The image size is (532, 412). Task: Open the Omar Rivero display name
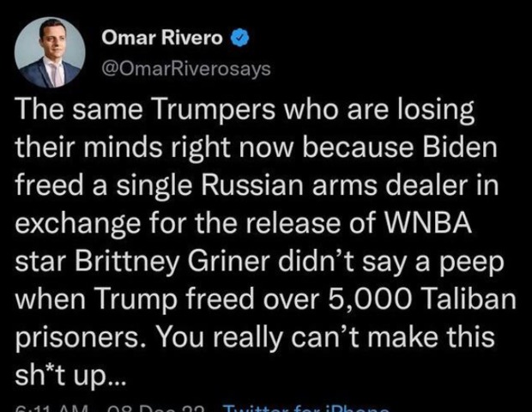click(162, 38)
